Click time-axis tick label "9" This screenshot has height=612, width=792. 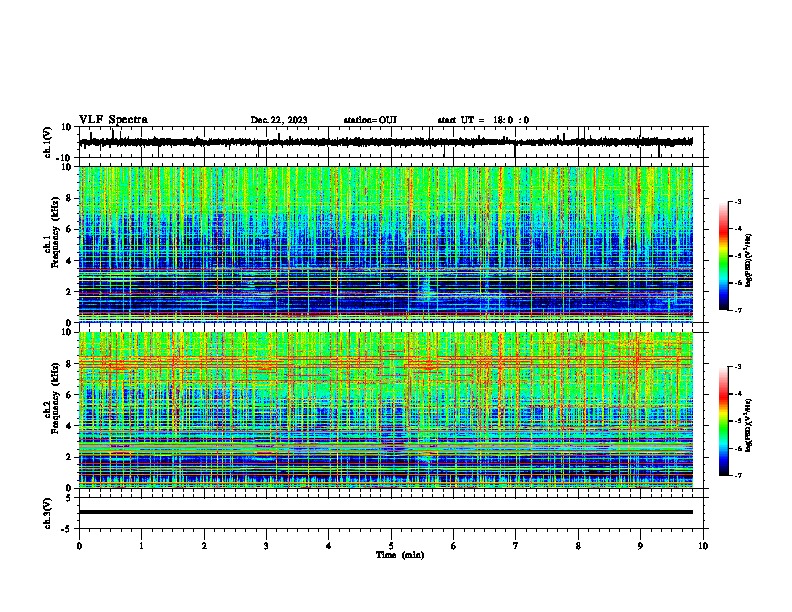pyautogui.click(x=640, y=546)
